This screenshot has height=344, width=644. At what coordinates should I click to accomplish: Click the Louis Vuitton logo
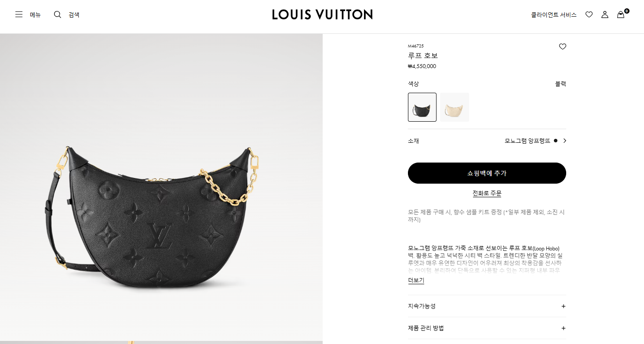coord(322,14)
